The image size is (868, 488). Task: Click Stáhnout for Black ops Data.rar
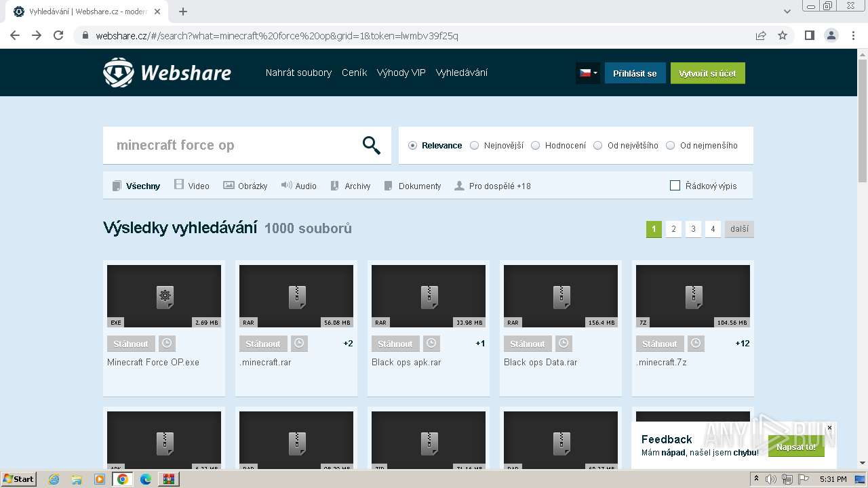pyautogui.click(x=528, y=344)
